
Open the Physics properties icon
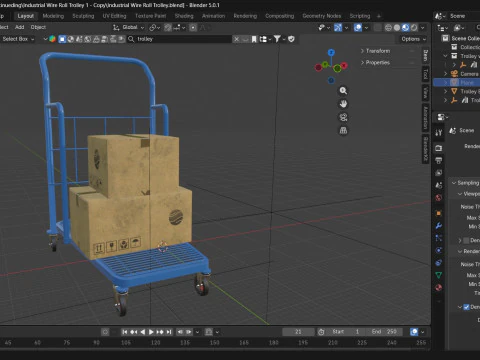click(x=439, y=250)
